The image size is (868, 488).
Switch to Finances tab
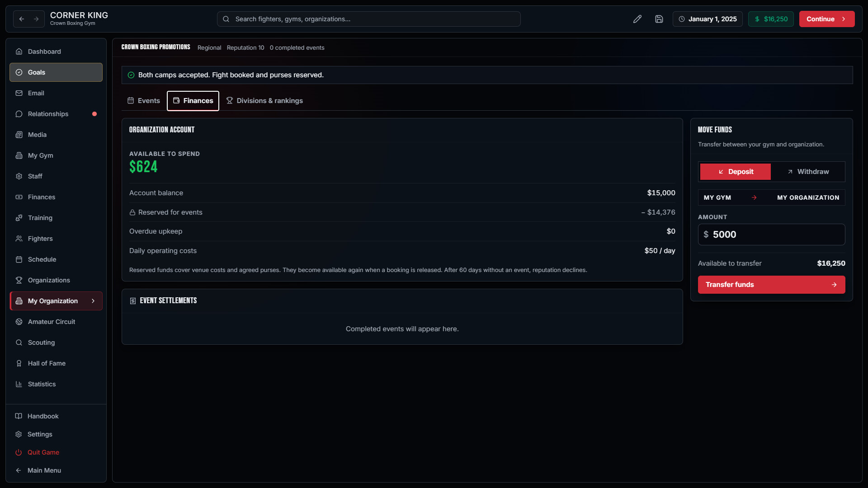coord(193,101)
